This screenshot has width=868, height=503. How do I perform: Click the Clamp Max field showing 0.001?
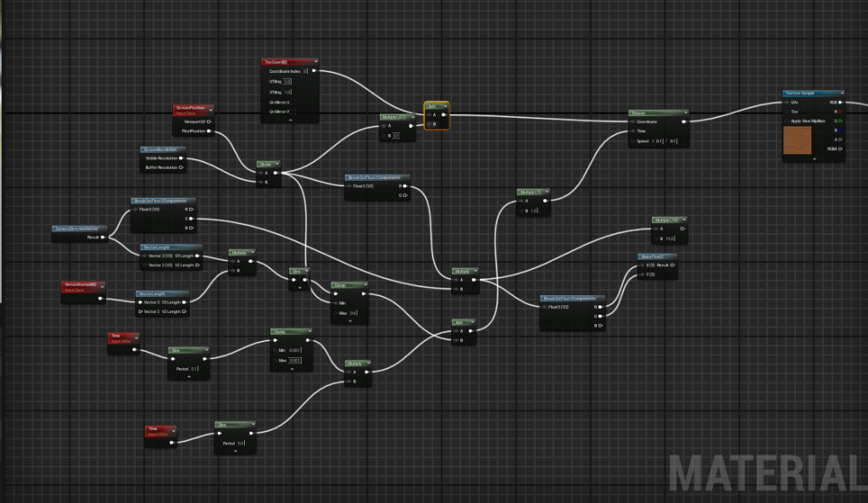295,360
